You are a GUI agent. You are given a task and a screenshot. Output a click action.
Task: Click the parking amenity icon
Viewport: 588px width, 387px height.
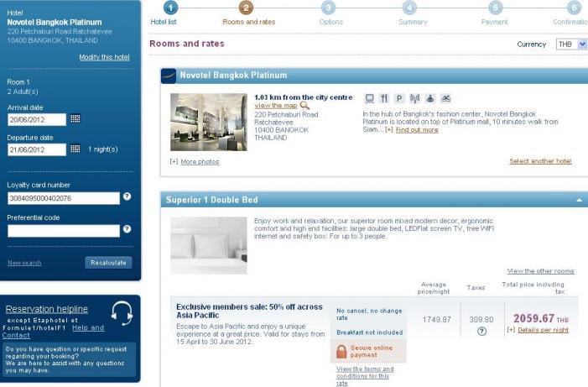tap(399, 98)
